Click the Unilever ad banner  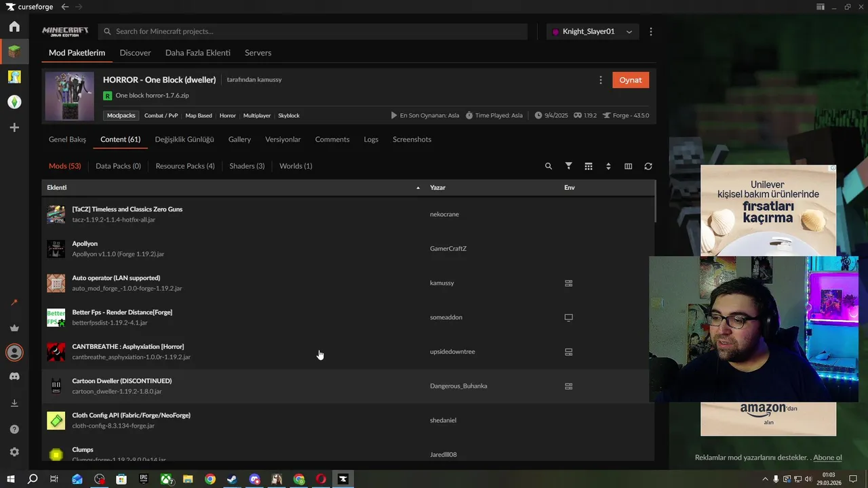point(768,211)
